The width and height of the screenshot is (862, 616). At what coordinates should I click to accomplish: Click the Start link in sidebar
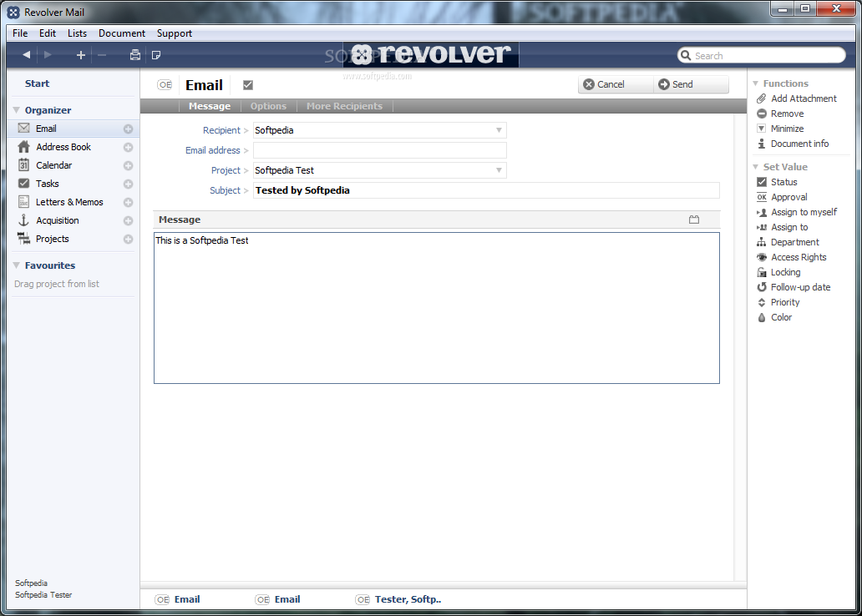37,83
